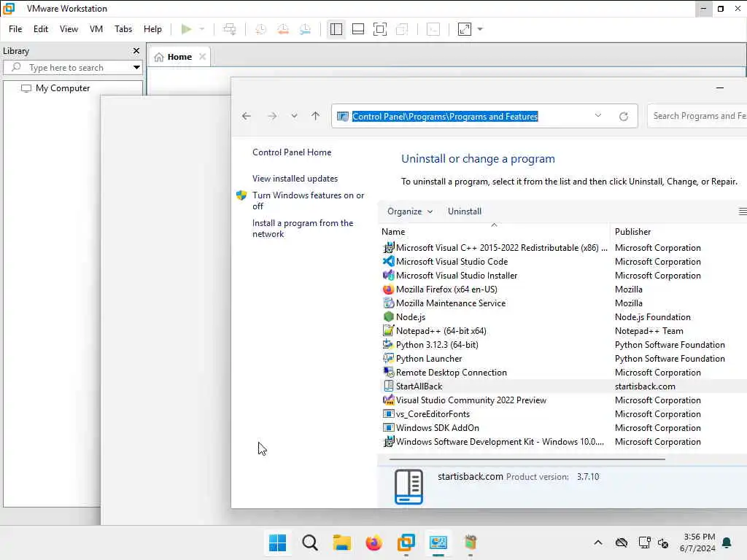Toggle the VMware library sidebar view icon
Viewport: 747px width, 560px height.
pyautogui.click(x=336, y=29)
